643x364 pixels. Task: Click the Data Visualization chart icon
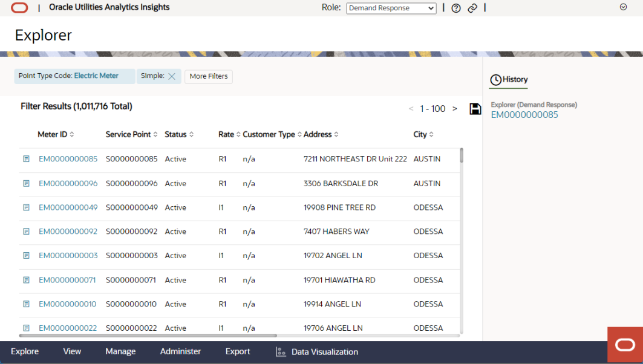(x=281, y=352)
